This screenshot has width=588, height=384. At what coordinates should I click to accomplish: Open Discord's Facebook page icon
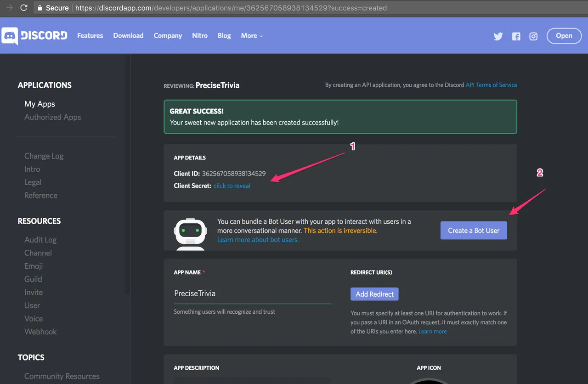(516, 36)
